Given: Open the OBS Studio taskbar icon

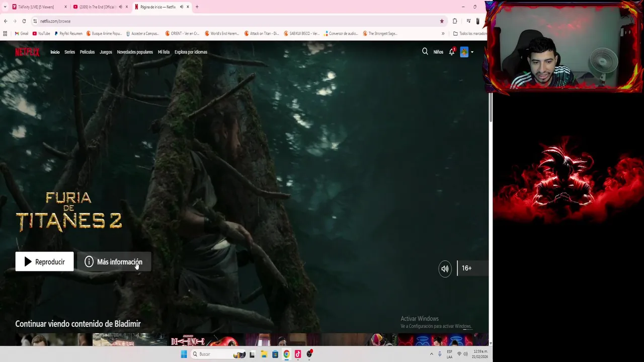Looking at the screenshot, I should (x=309, y=354).
